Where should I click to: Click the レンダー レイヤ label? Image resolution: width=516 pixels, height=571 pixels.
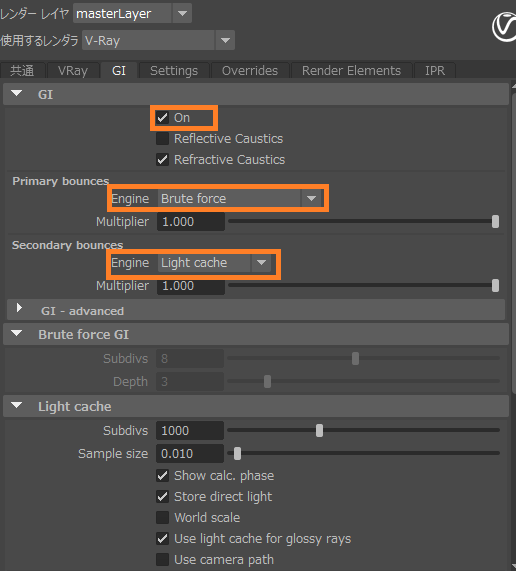(35, 14)
